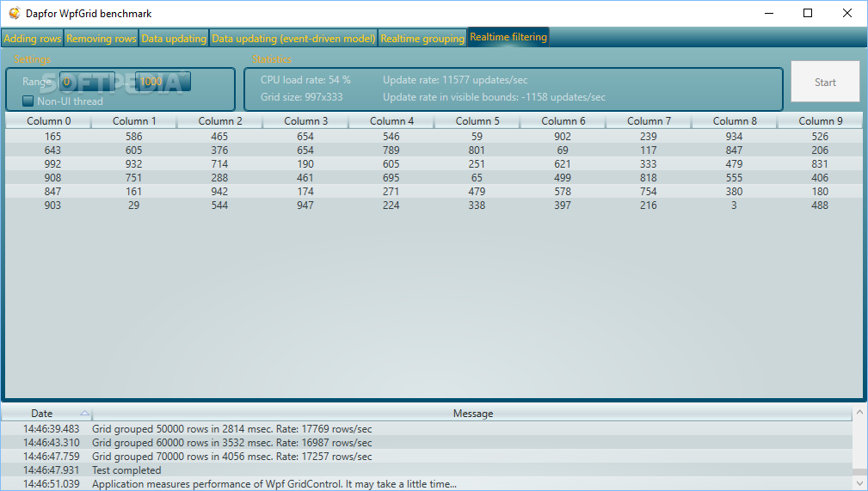This screenshot has width=868, height=491.
Task: Sort by Column 8 header
Action: pos(735,120)
